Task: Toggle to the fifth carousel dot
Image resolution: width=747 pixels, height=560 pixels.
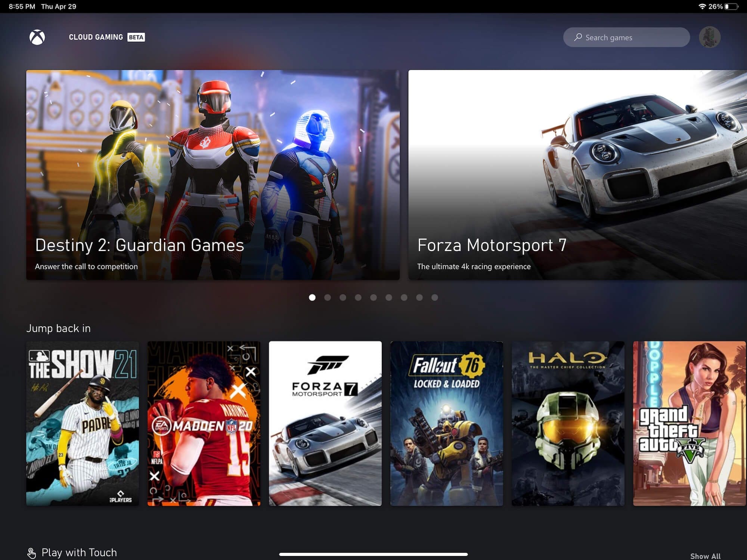Action: click(373, 297)
